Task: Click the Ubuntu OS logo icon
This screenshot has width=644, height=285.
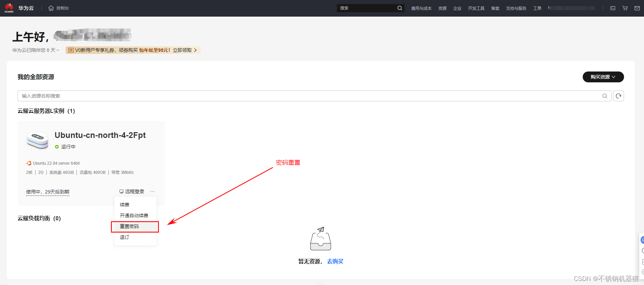Action: [x=29, y=163]
